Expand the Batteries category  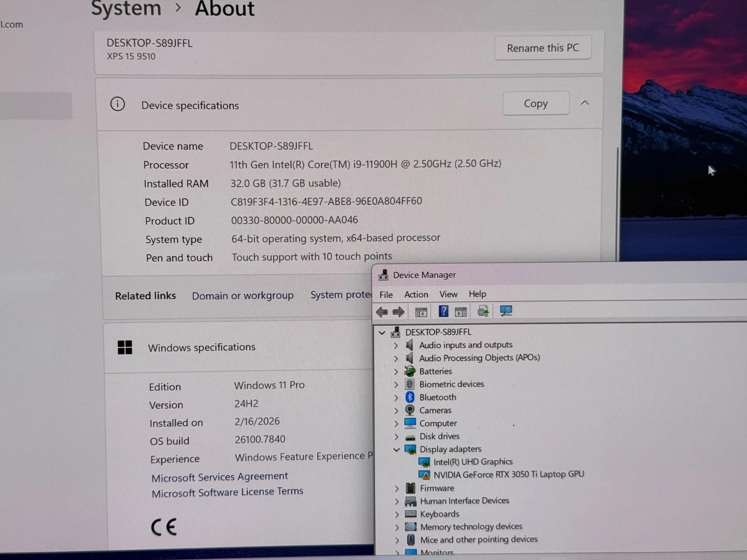point(396,371)
